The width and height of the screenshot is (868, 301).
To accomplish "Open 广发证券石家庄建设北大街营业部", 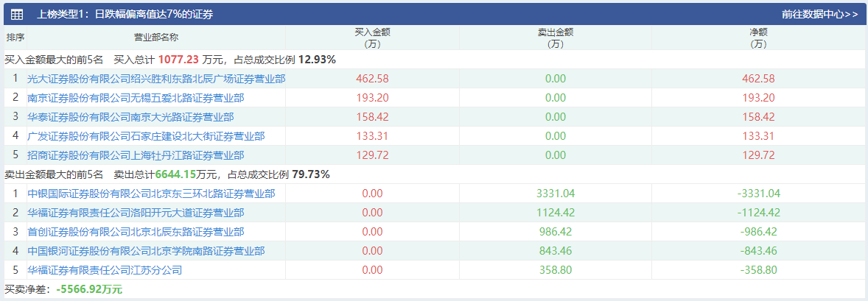I will (146, 136).
